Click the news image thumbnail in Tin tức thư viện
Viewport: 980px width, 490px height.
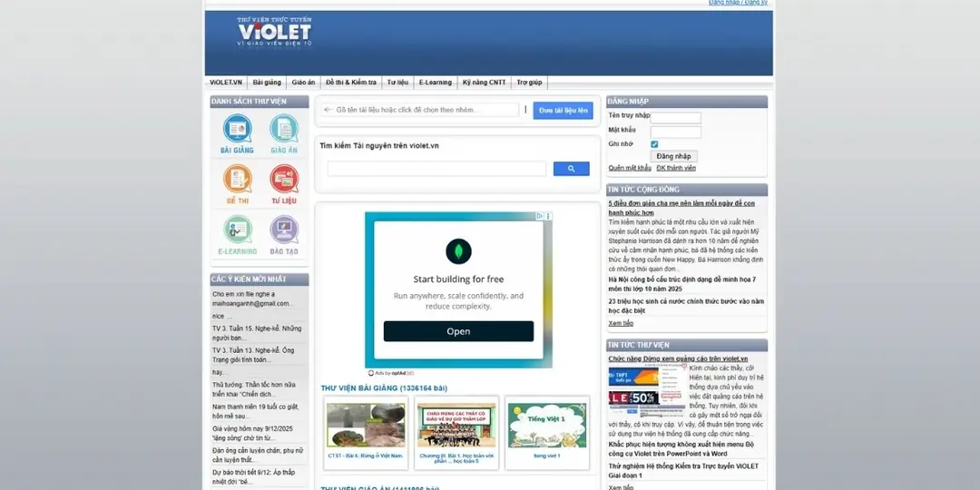pos(647,391)
